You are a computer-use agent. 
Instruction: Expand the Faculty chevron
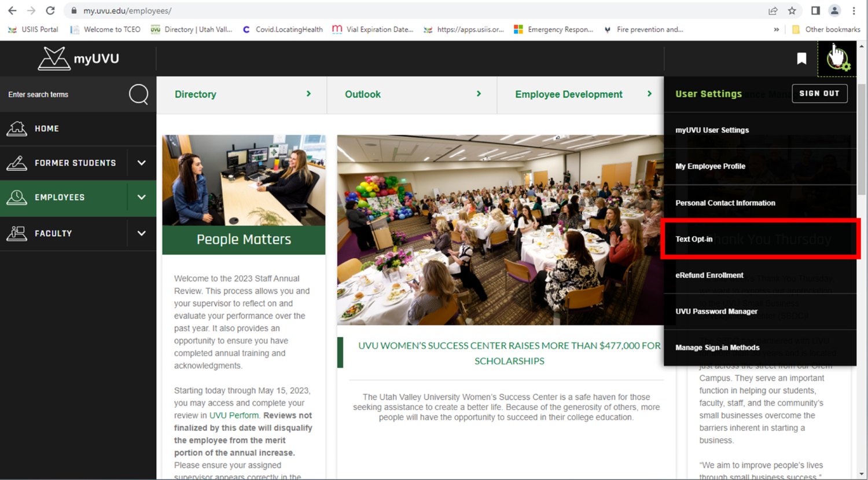142,233
